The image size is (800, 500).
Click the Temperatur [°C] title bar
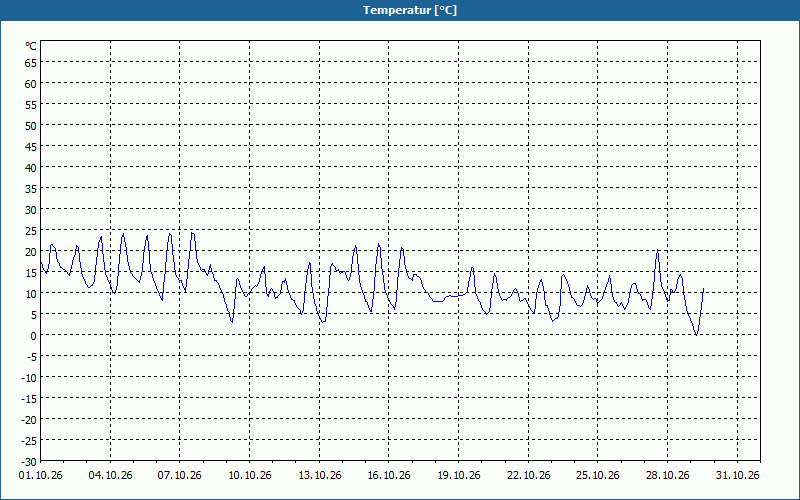pyautogui.click(x=400, y=10)
